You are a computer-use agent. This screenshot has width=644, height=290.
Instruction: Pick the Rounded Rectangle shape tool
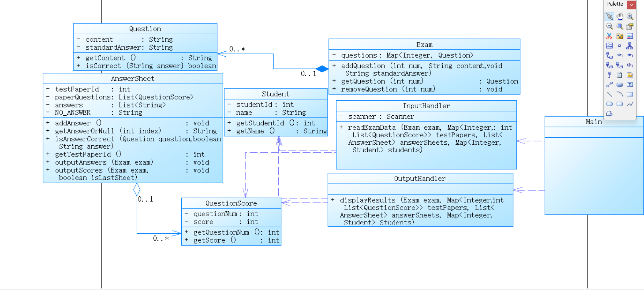[620, 104]
